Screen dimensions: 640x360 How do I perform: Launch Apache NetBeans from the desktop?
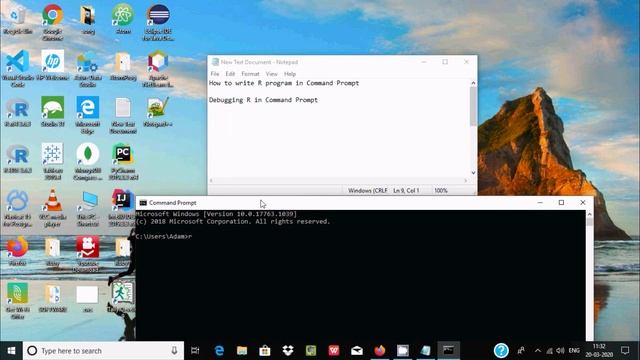[x=158, y=68]
